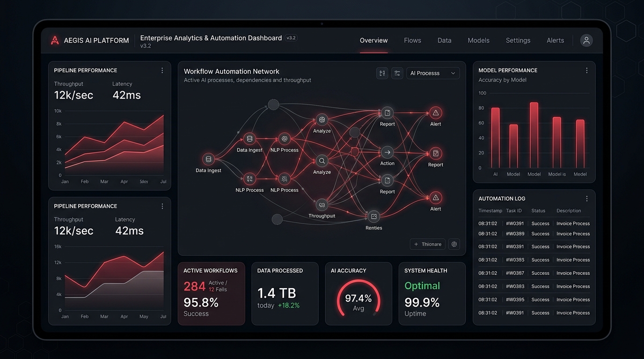
Task: Click the Timestamp column header
Action: [490, 211]
